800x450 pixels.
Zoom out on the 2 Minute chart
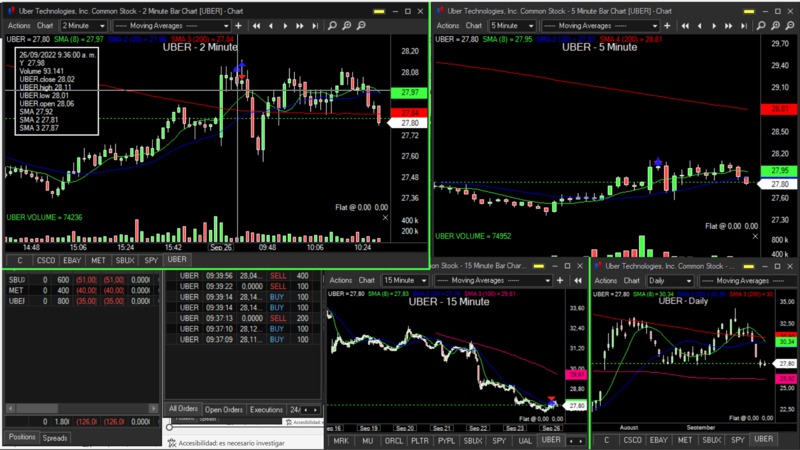(361, 26)
